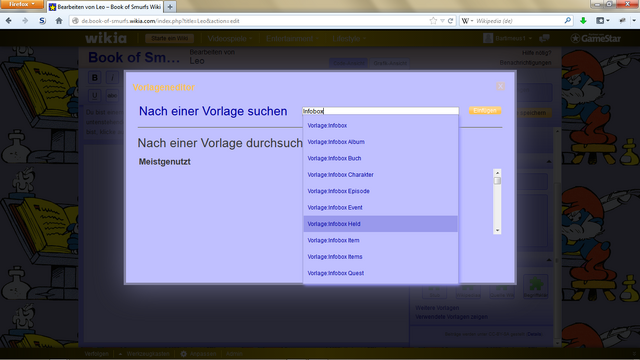Open address bar history dropdown arrow
This screenshot has height=360, width=640.
click(x=442, y=21)
